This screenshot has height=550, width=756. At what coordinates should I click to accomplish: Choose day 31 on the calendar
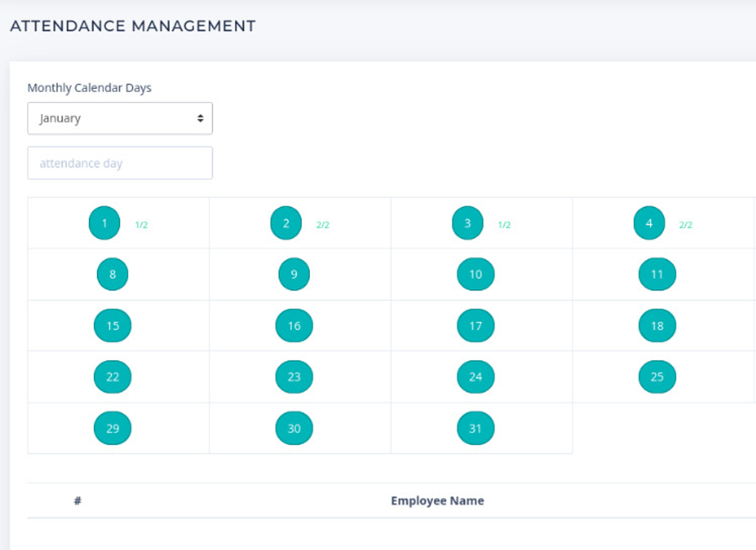[475, 429]
